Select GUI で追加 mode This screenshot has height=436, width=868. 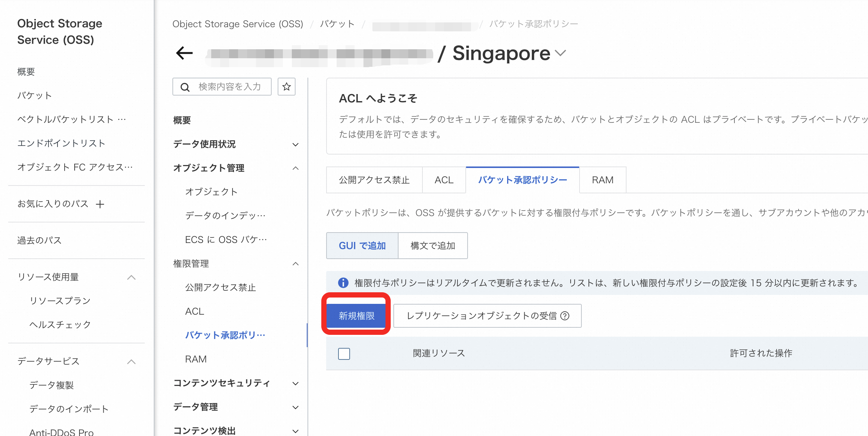tap(362, 246)
